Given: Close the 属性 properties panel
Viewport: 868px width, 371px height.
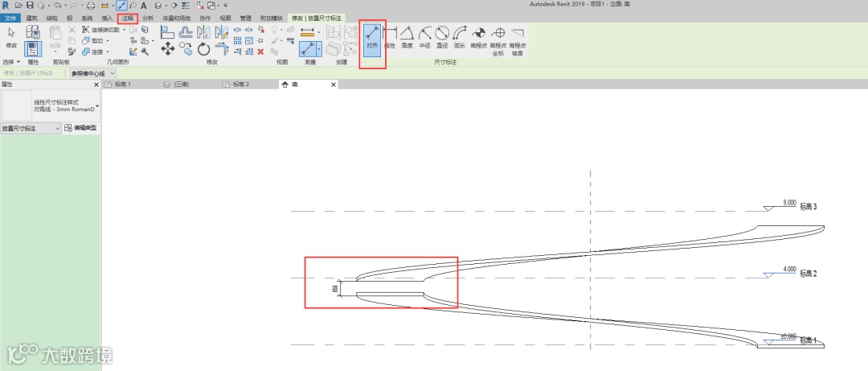Looking at the screenshot, I should [96, 85].
